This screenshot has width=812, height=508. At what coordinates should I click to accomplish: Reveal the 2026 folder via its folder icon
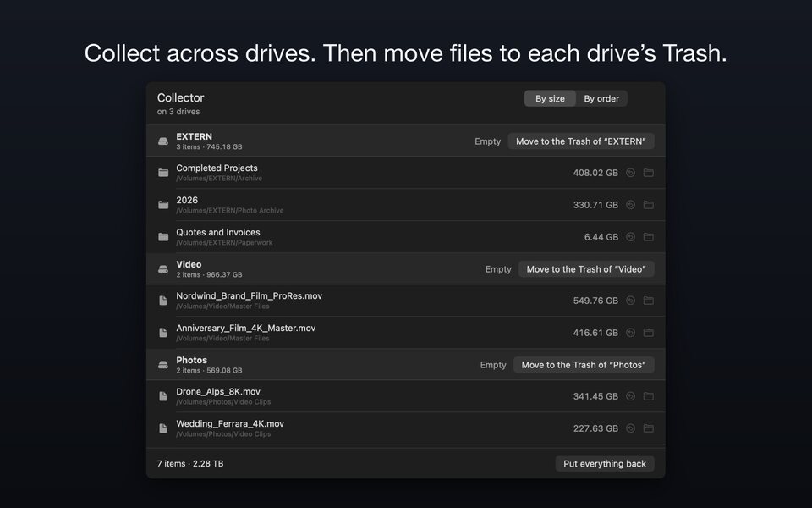(x=649, y=205)
